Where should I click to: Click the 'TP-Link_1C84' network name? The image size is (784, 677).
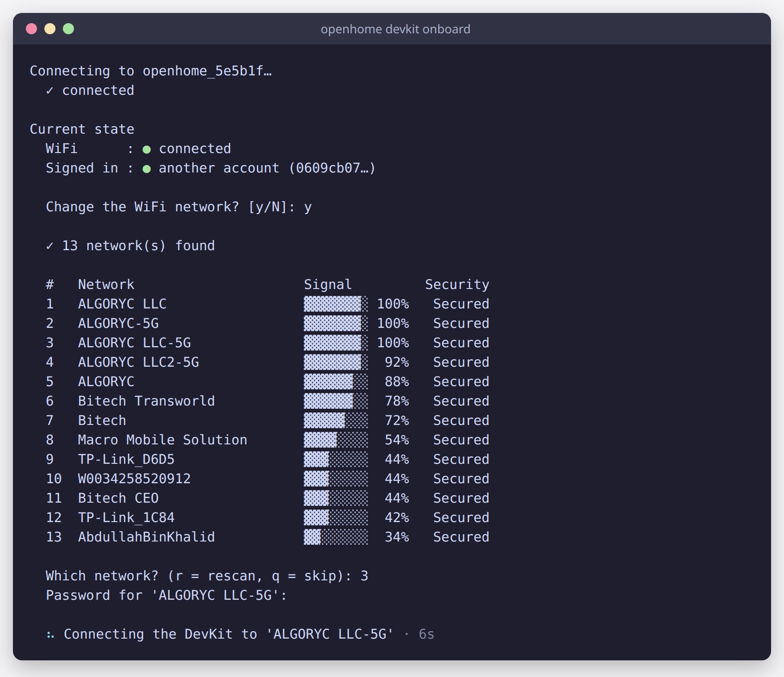[x=126, y=517]
